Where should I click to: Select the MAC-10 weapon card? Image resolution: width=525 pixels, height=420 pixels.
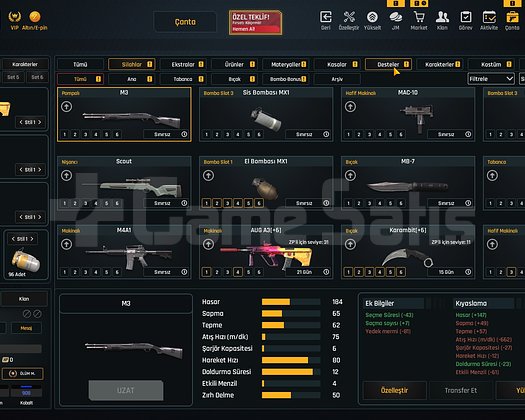[x=408, y=115]
